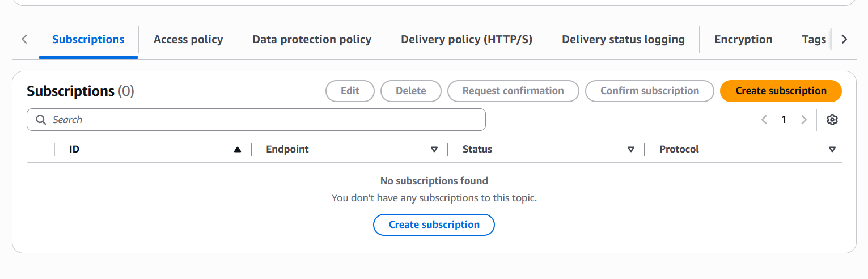Click the Subscriptions (0) heading
The image size is (868, 279).
pyautogui.click(x=81, y=91)
